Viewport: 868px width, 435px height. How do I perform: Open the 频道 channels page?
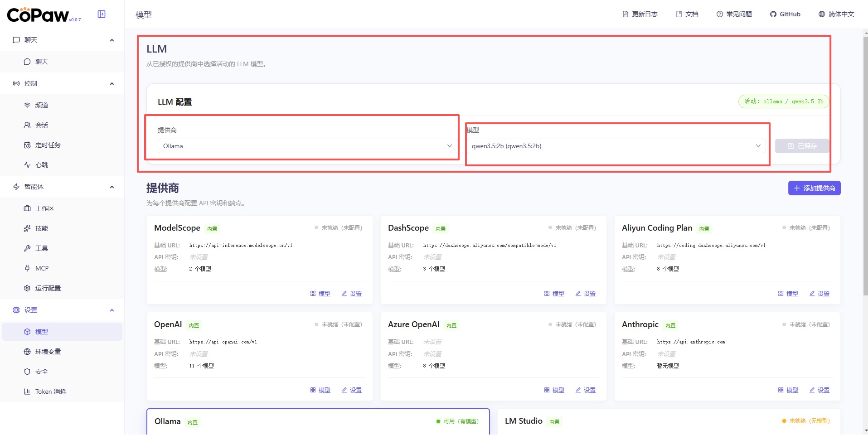tap(42, 105)
